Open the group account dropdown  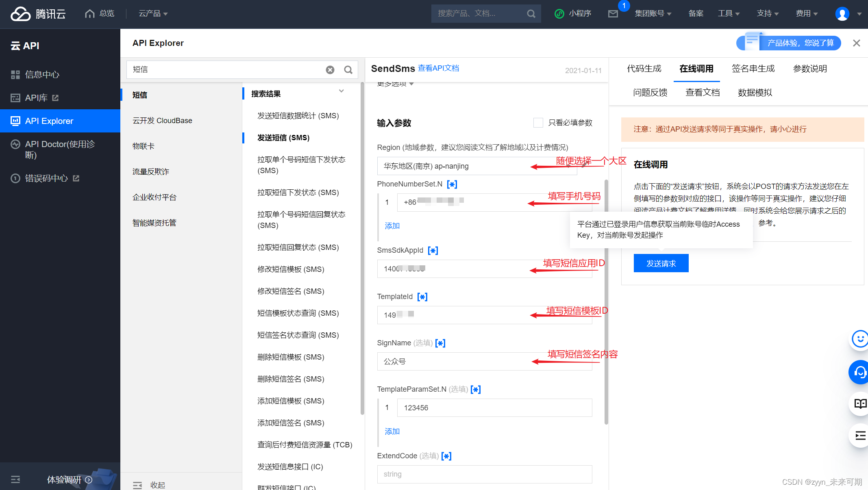[653, 14]
